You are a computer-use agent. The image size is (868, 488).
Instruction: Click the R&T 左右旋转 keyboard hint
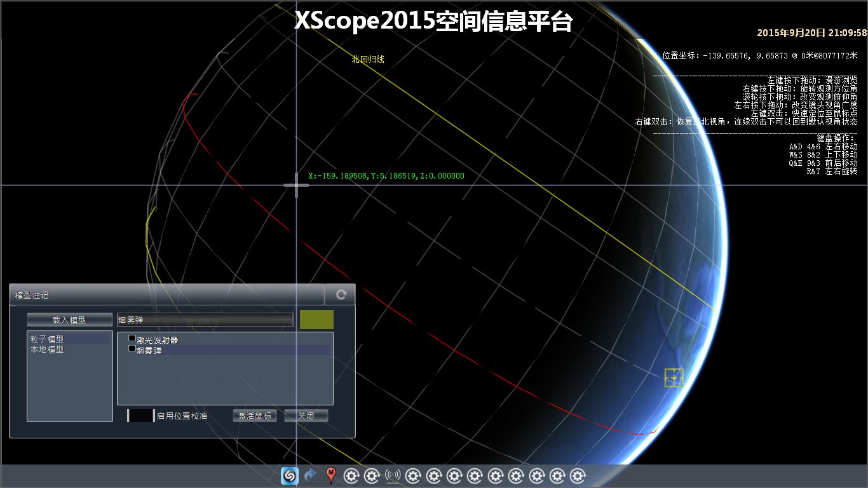click(x=832, y=172)
